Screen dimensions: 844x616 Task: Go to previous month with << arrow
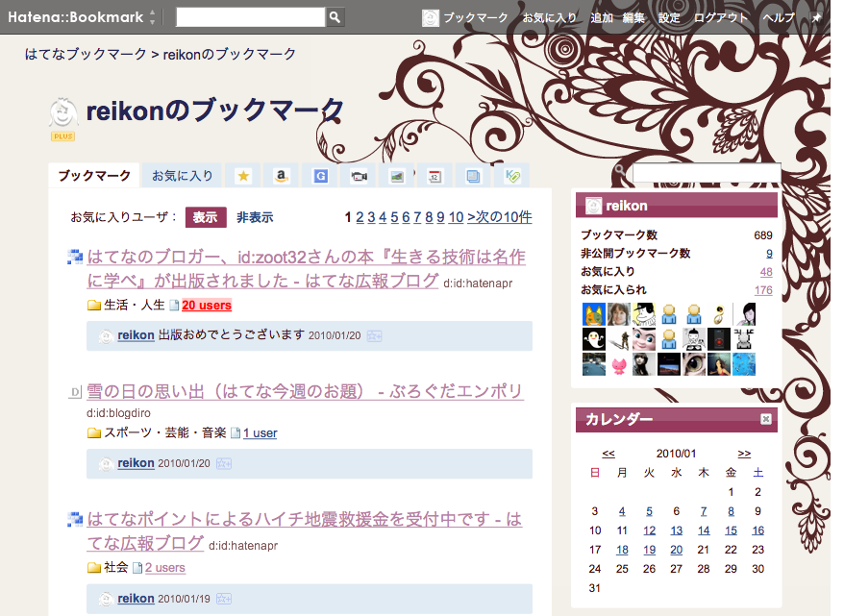click(608, 454)
